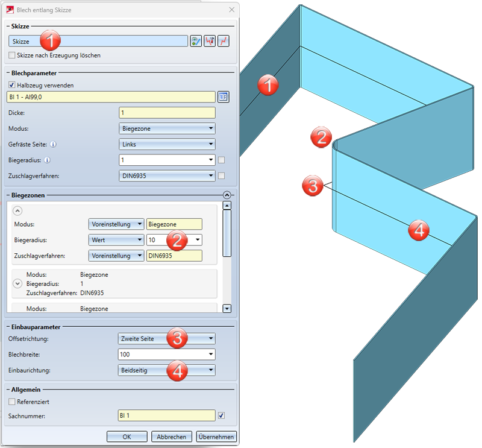
Task: Expand the second bend zone entry
Action: [x=17, y=283]
